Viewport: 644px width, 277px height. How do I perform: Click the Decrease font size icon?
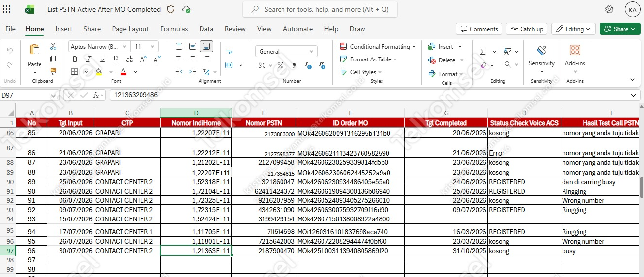157,59
